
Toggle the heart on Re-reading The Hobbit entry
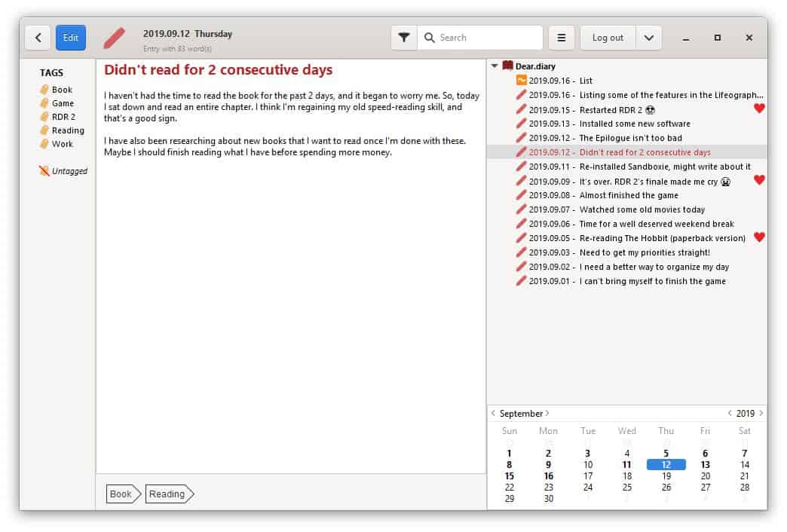click(x=758, y=237)
